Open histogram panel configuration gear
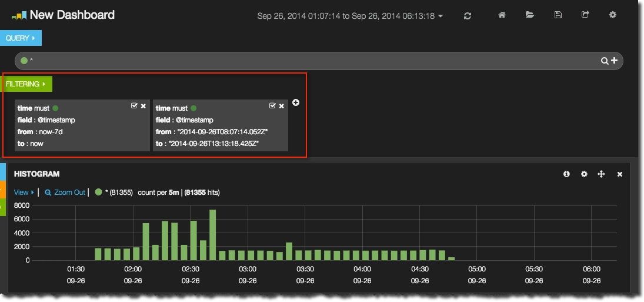The height and width of the screenshot is (302, 644). point(584,174)
